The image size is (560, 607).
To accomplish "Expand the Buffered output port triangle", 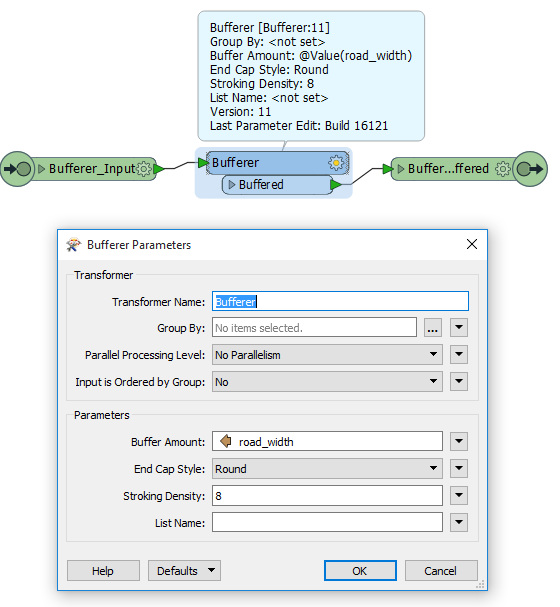I will 232,185.
